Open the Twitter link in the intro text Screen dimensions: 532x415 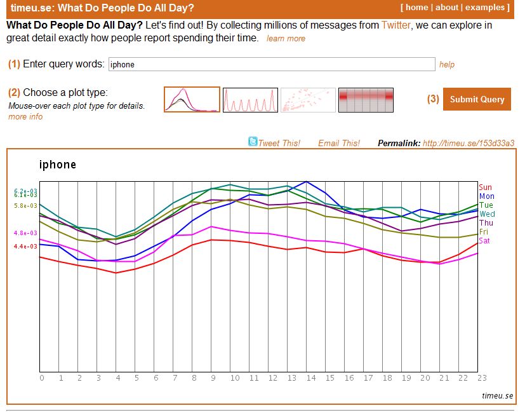click(396, 25)
